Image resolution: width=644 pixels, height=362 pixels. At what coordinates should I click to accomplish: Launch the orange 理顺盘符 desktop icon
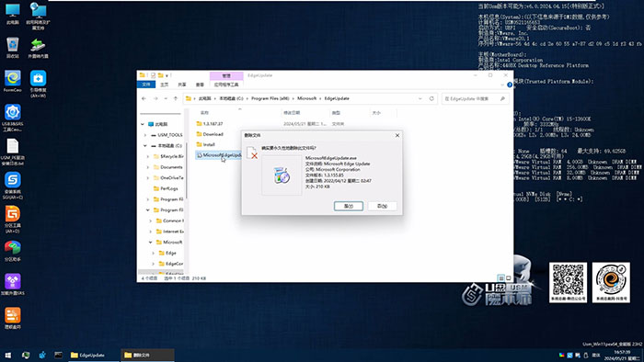point(13,319)
